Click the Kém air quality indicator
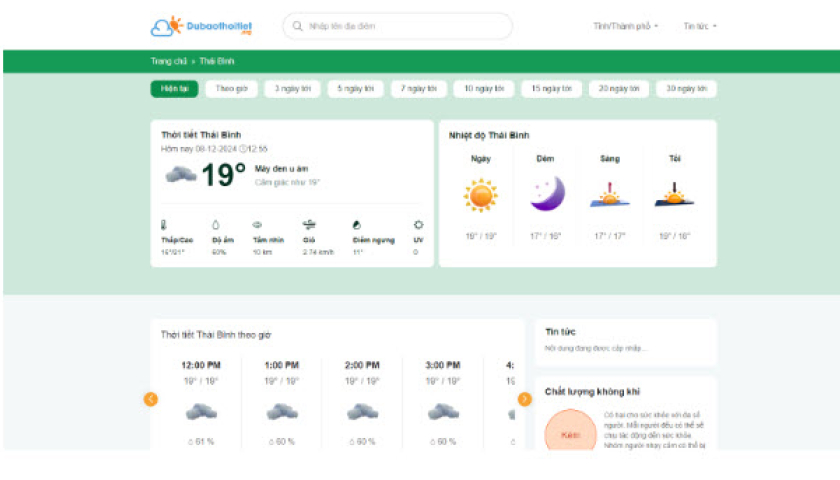The width and height of the screenshot is (840, 480). coord(570,436)
